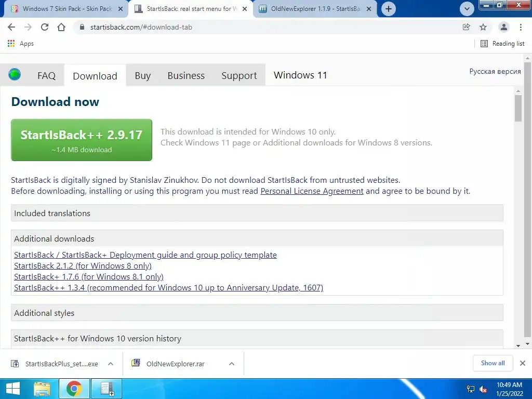Open the FAQ site tab

46,75
